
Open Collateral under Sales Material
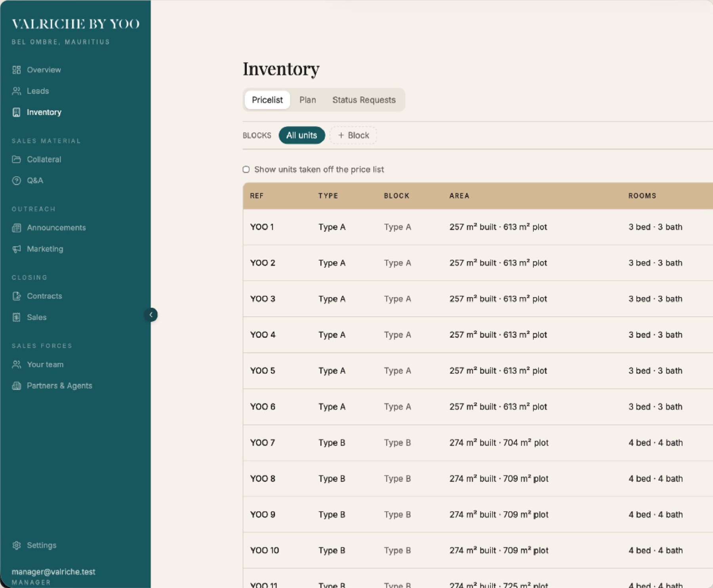point(44,160)
